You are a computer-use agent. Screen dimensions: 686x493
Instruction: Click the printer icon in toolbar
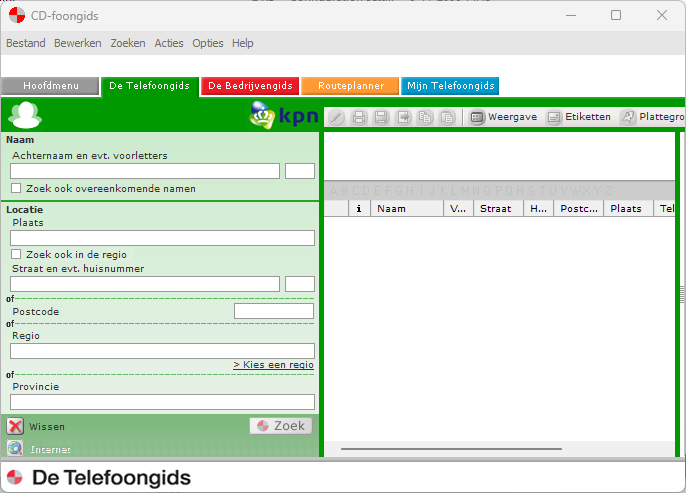coord(359,117)
